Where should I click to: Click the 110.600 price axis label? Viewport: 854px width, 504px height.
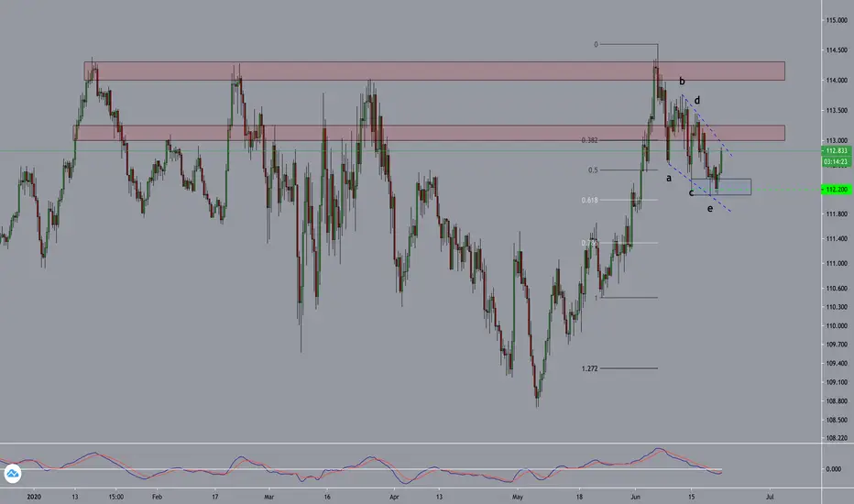pyautogui.click(x=836, y=289)
